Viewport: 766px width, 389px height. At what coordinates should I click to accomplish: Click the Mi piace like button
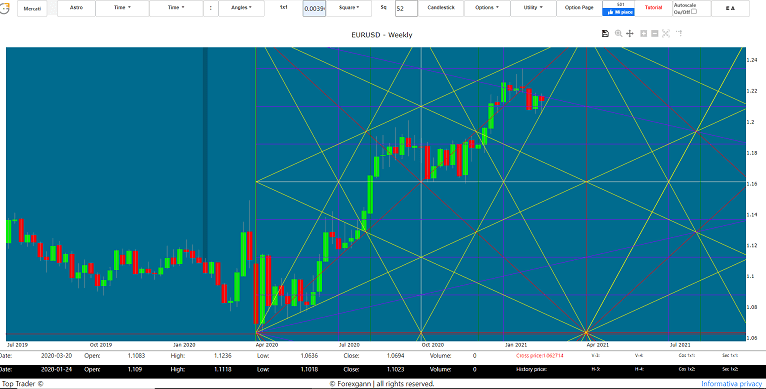tap(618, 12)
